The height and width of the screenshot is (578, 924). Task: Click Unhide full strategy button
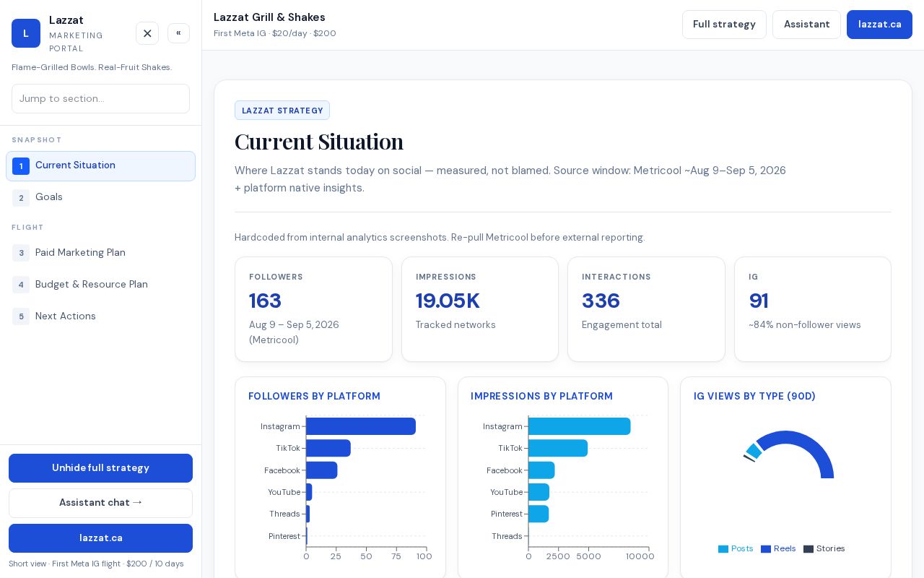[100, 468]
